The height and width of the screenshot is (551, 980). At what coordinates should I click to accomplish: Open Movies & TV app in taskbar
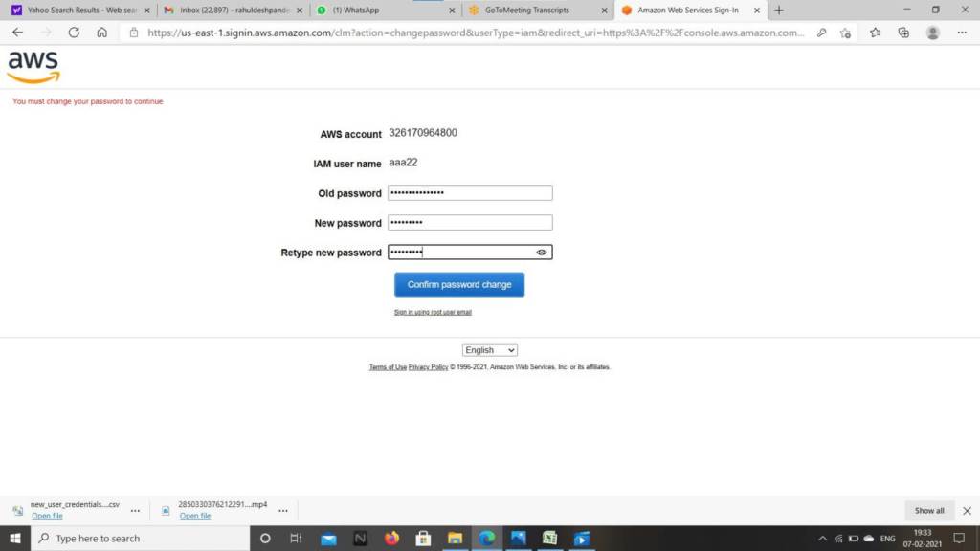[582, 538]
